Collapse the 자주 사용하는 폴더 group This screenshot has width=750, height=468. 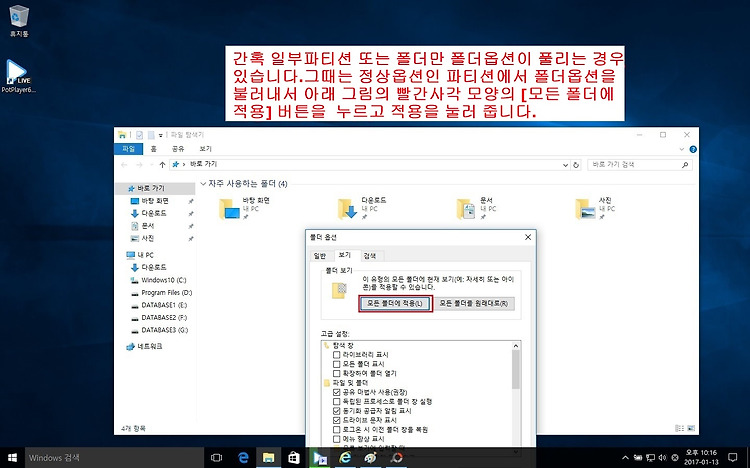pos(203,184)
